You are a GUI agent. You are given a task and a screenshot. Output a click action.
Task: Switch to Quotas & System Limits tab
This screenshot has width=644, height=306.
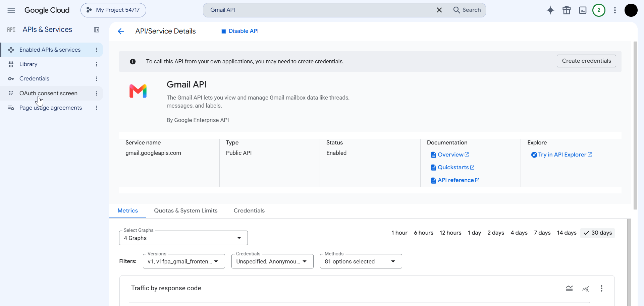[186, 210]
